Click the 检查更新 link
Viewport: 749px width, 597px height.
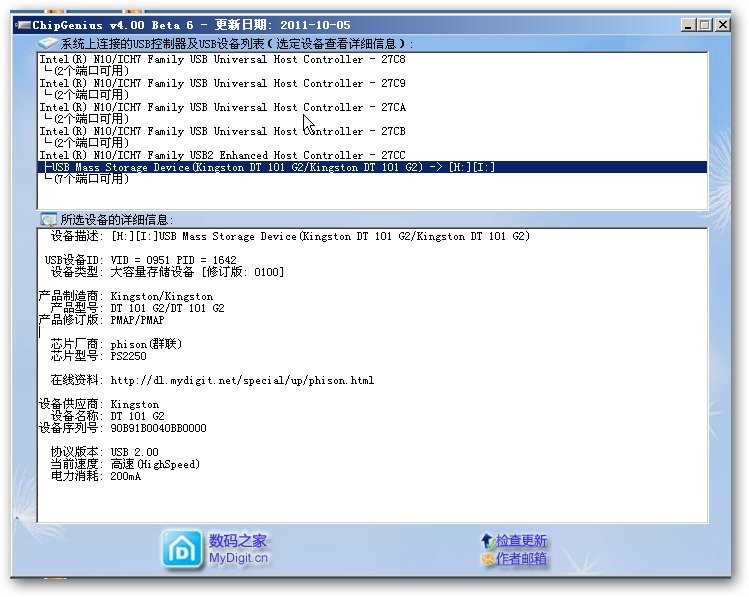(x=521, y=541)
